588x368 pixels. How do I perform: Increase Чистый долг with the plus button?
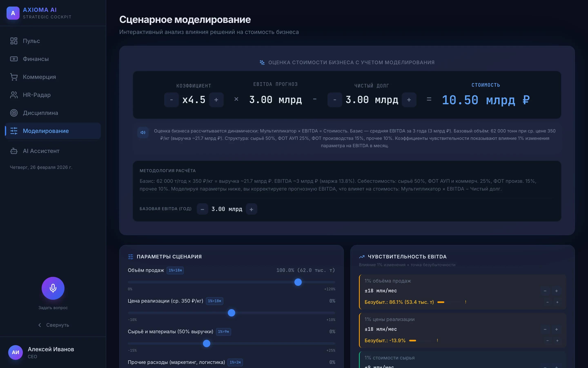(x=409, y=100)
